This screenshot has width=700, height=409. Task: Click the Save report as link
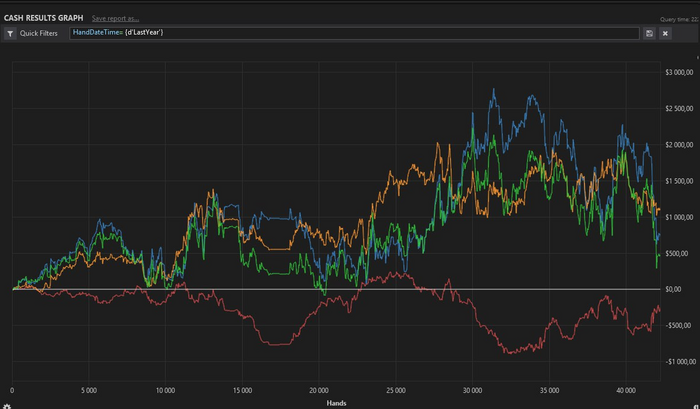click(x=115, y=18)
